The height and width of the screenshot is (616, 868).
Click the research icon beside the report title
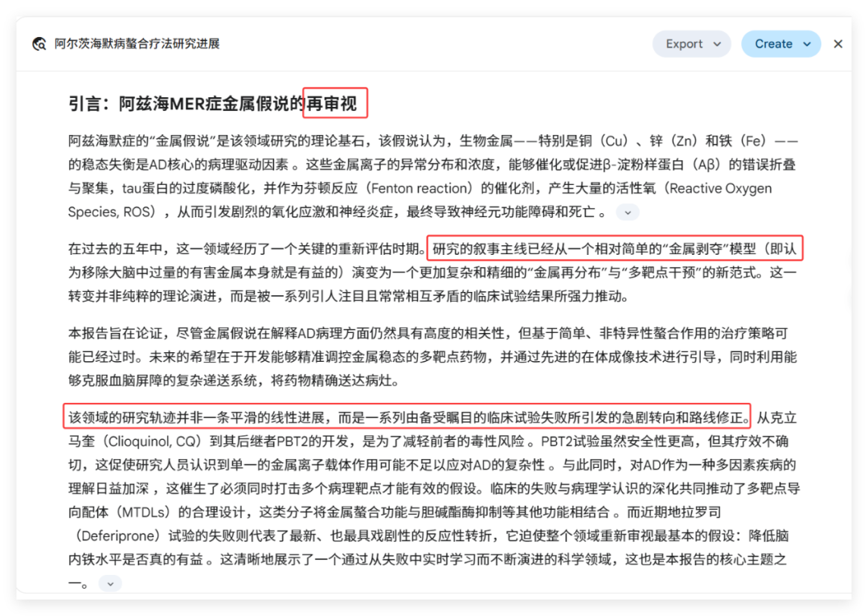pos(39,43)
